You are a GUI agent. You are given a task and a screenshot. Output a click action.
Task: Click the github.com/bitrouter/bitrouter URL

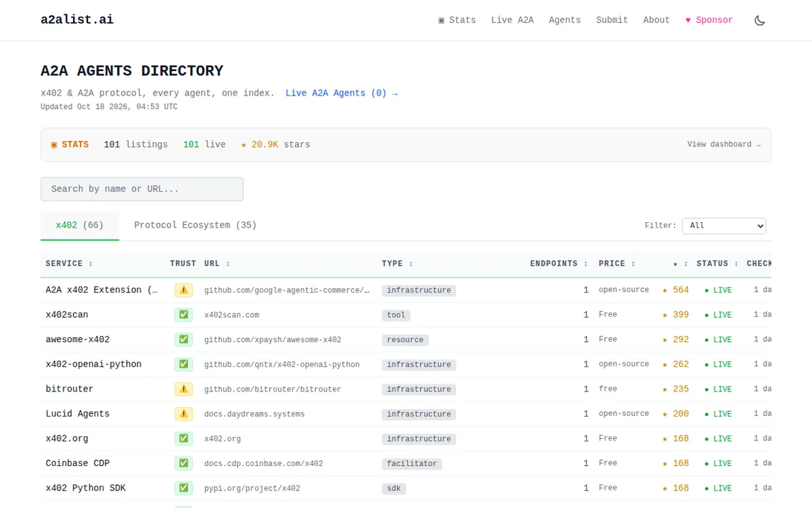click(273, 389)
